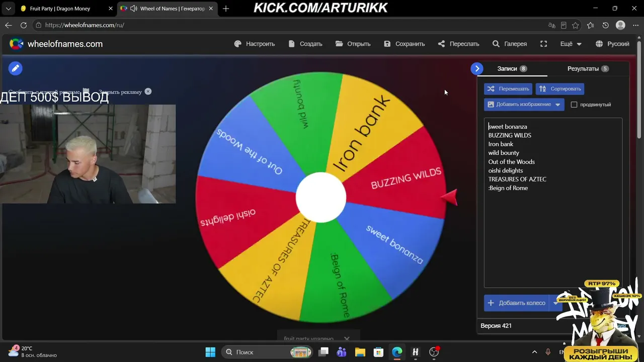The height and width of the screenshot is (362, 644).
Task: Click the microphone icon in system tray
Action: 548,352
